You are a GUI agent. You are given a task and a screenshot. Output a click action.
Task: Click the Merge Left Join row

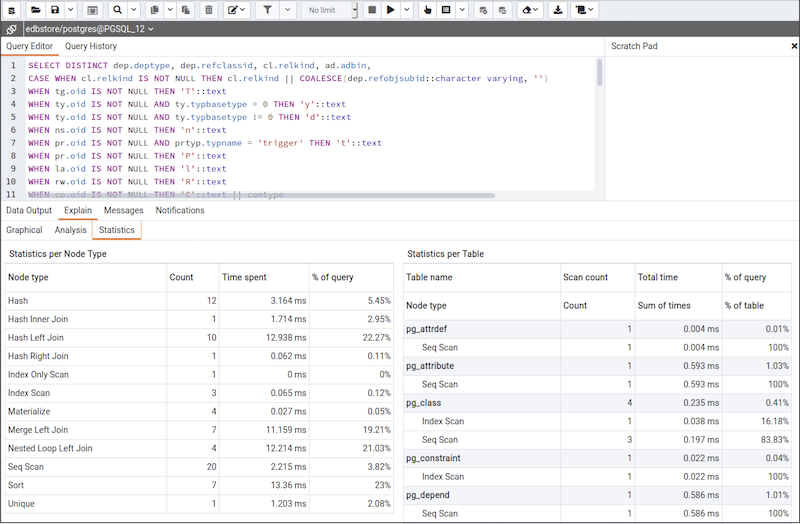coord(199,430)
